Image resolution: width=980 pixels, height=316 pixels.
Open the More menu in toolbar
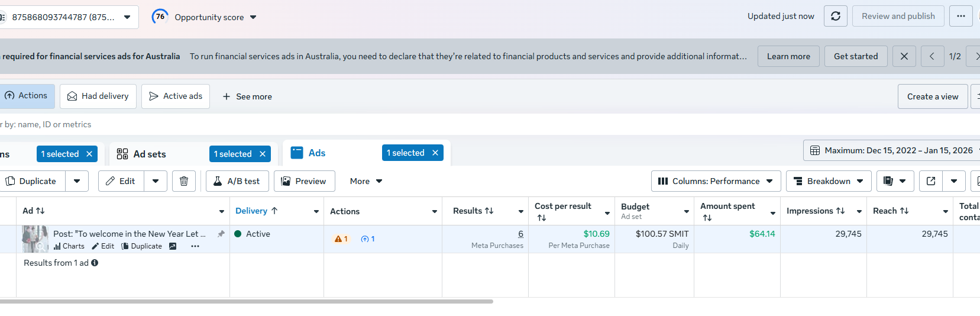(x=366, y=181)
